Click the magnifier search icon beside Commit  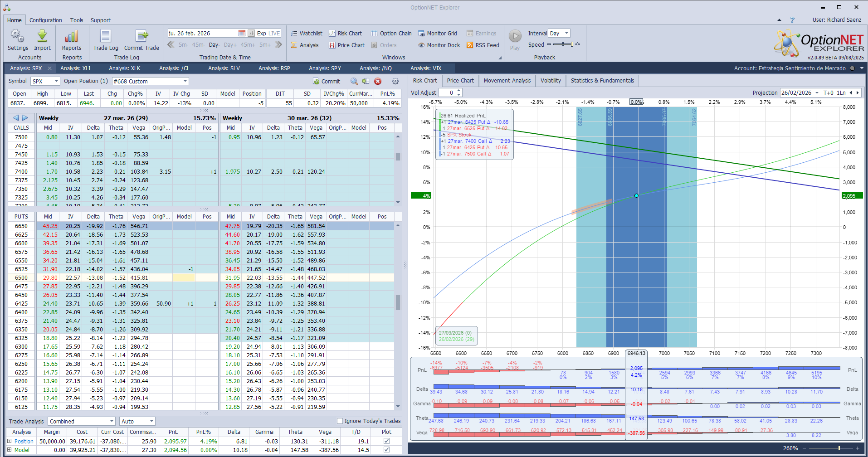pyautogui.click(x=354, y=81)
